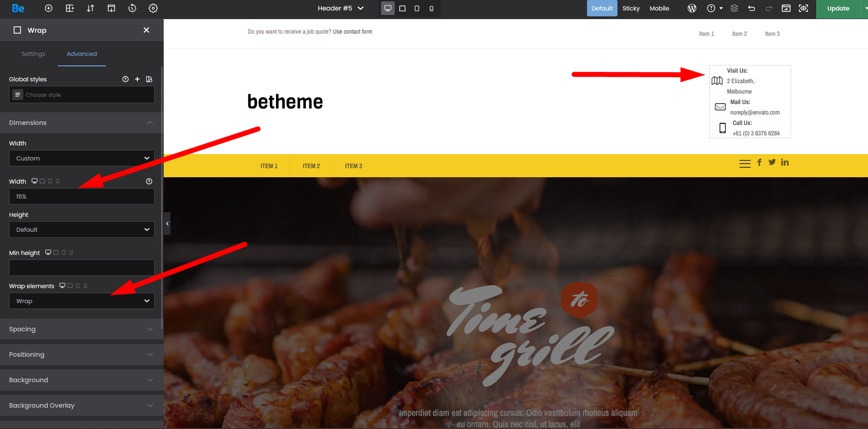This screenshot has height=429, width=868.
Task: Select desktop device view
Action: click(388, 8)
